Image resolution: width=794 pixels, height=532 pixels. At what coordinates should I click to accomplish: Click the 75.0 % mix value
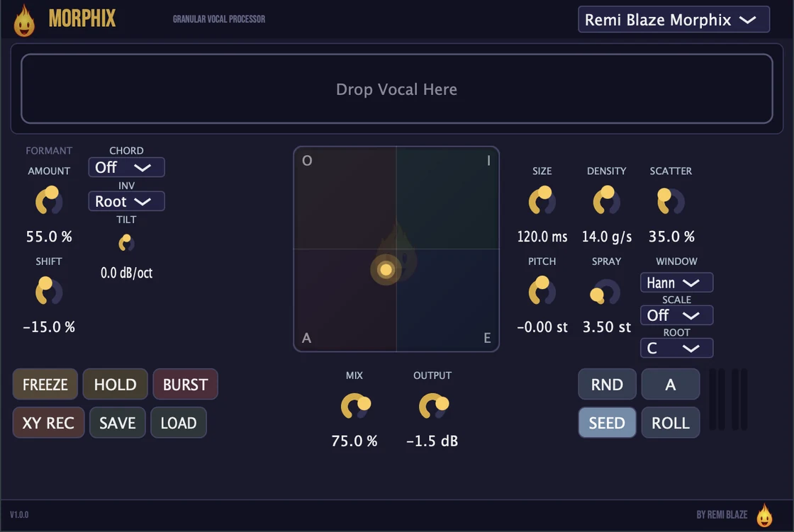(354, 441)
